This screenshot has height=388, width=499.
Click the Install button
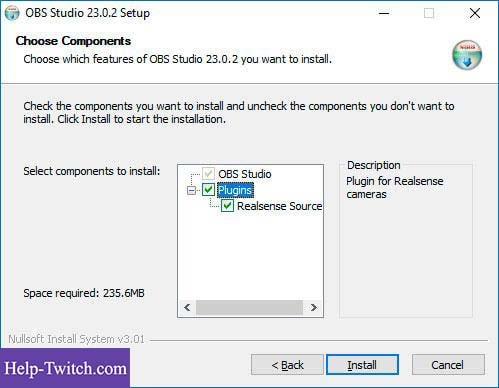point(362,365)
